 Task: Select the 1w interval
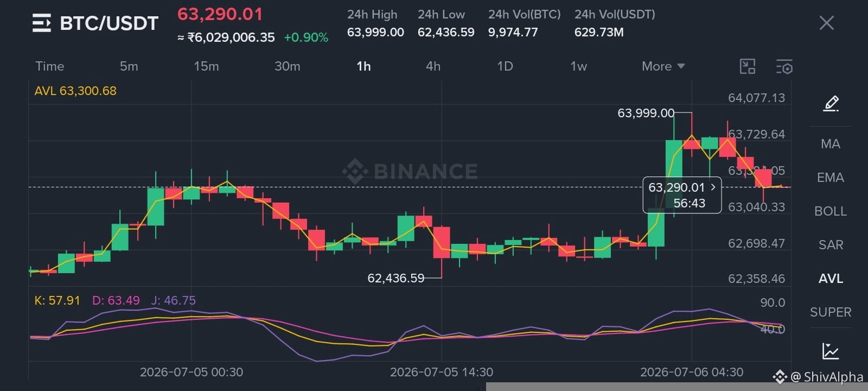click(578, 66)
